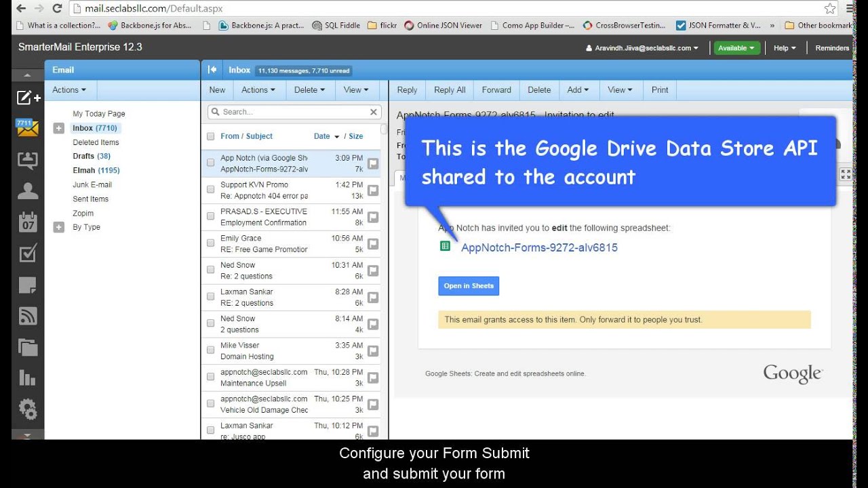Expand the By Type folder with plus
868x488 pixels.
59,227
